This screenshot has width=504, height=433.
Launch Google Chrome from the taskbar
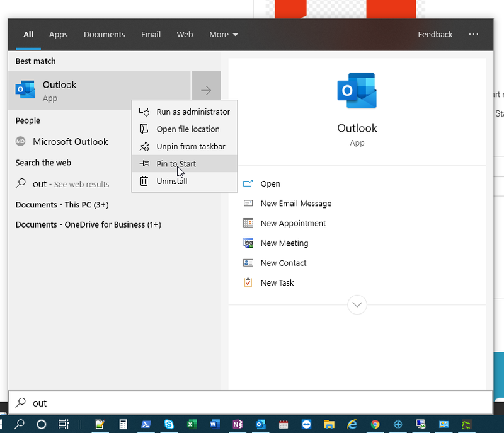[375, 425]
